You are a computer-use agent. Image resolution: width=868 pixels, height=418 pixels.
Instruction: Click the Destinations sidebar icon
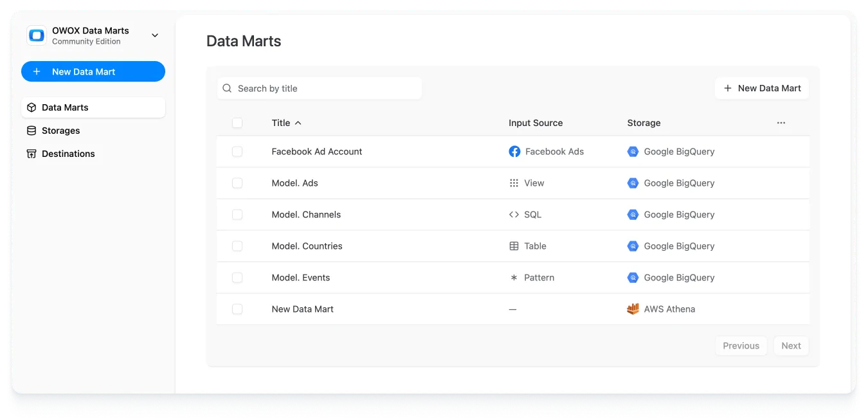coord(31,153)
